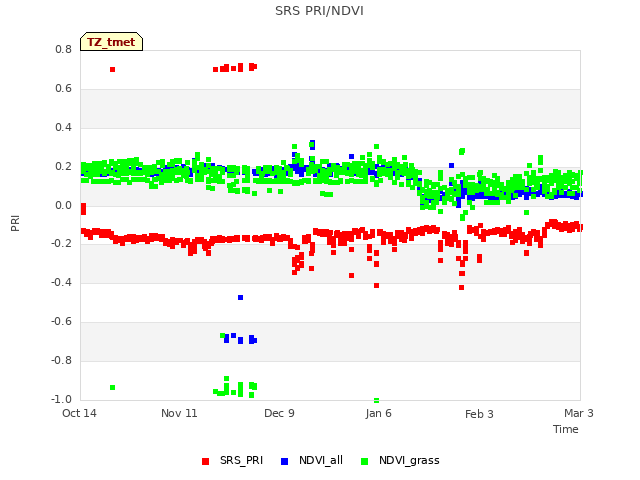Click the lone red point at 0.7 near Oct
The width and height of the screenshot is (640, 480).
click(x=113, y=69)
